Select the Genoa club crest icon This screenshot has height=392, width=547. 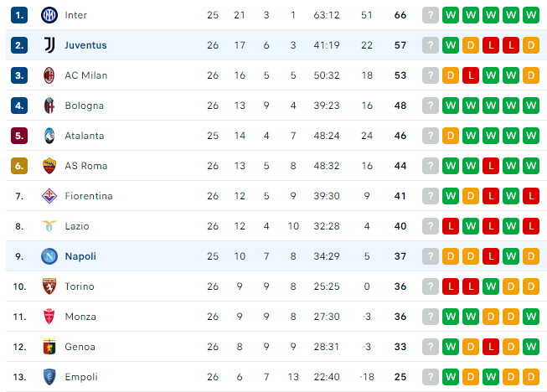[49, 347]
